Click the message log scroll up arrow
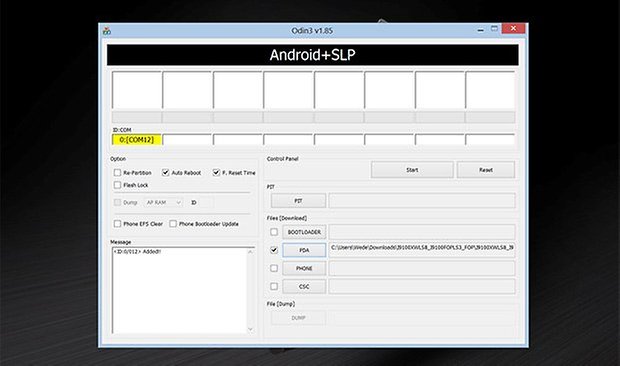 (x=250, y=252)
